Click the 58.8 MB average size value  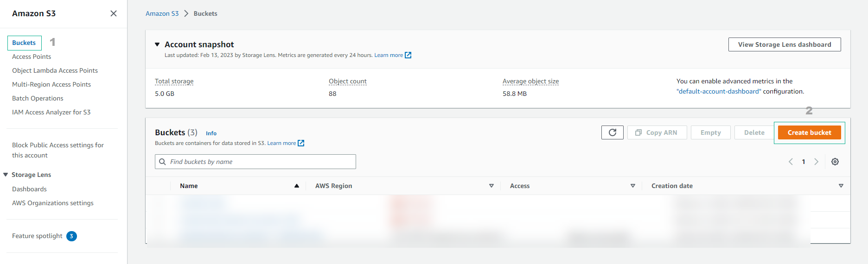[515, 94]
